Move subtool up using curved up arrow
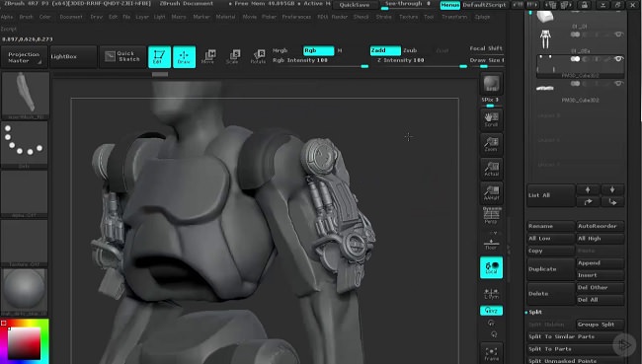The width and height of the screenshot is (642, 364). pos(588,201)
